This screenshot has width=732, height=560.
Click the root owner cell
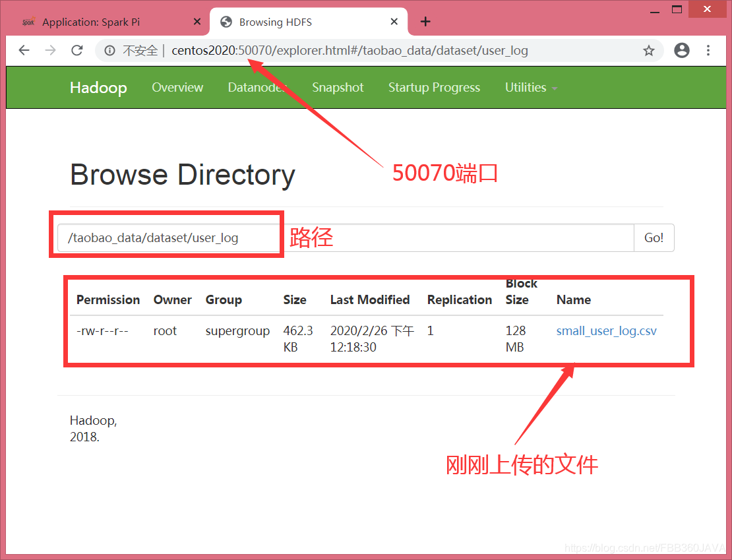click(166, 331)
